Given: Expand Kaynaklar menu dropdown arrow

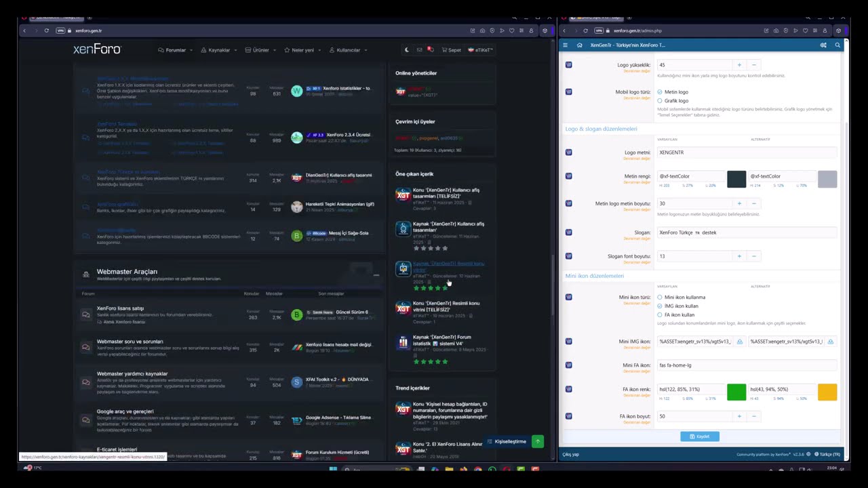Looking at the screenshot, I should (x=235, y=50).
